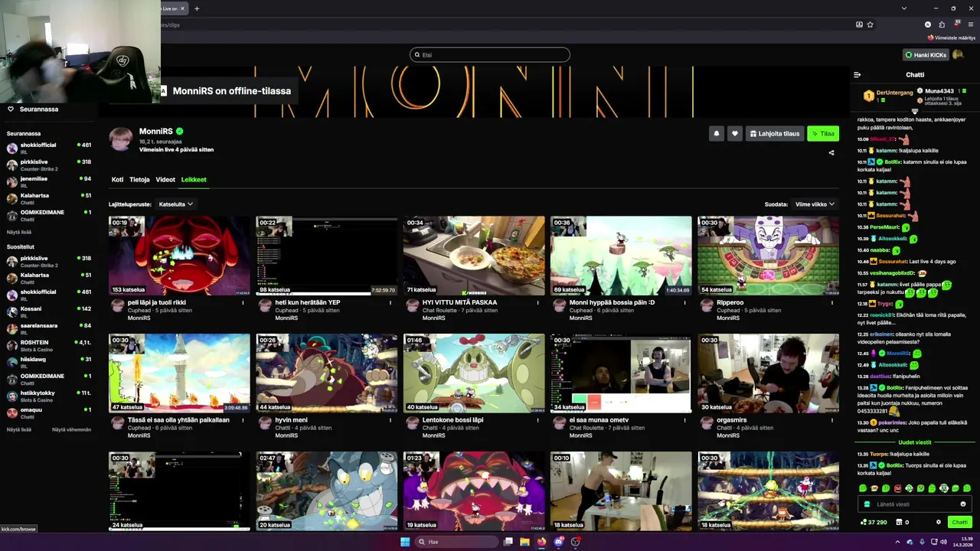Open hiisidawg channel in the sidebar

(49, 362)
